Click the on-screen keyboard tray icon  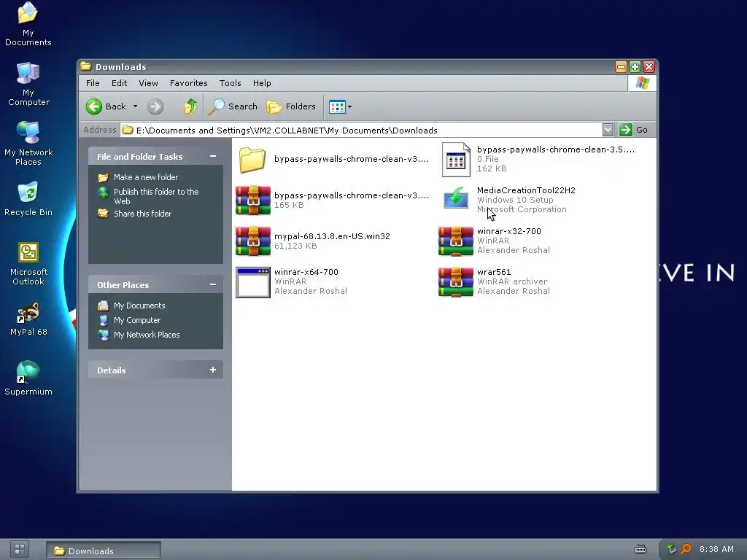[640, 550]
